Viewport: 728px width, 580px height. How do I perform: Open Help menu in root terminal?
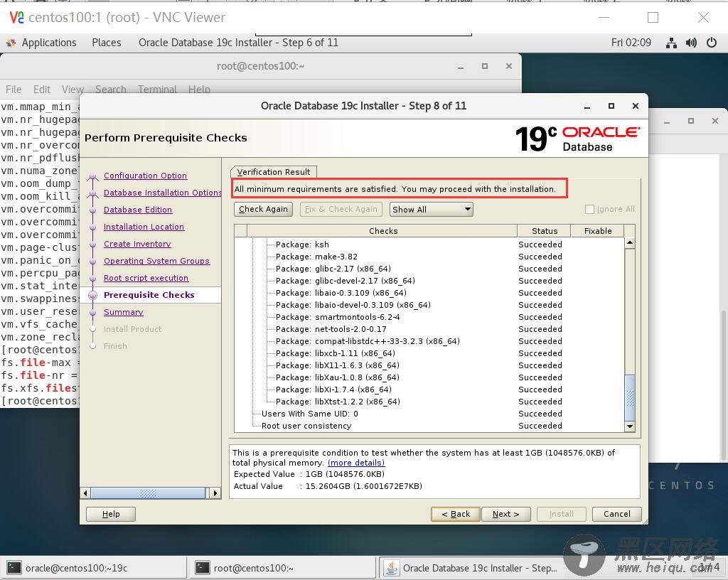(199, 89)
